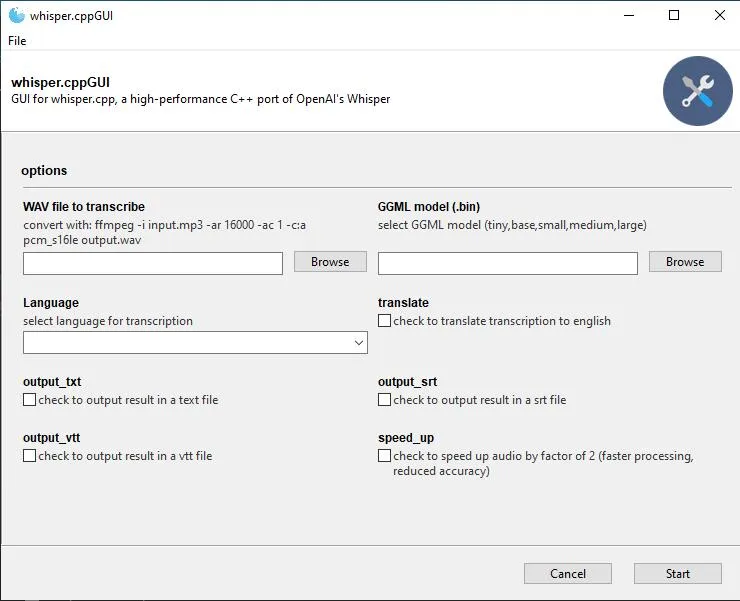Image resolution: width=740 pixels, height=601 pixels.
Task: Click the 'GGML model (.bin)' label
Action: point(429,207)
